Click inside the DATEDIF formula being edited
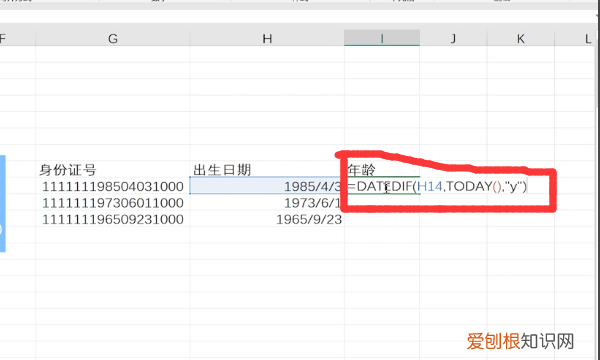 click(x=437, y=186)
